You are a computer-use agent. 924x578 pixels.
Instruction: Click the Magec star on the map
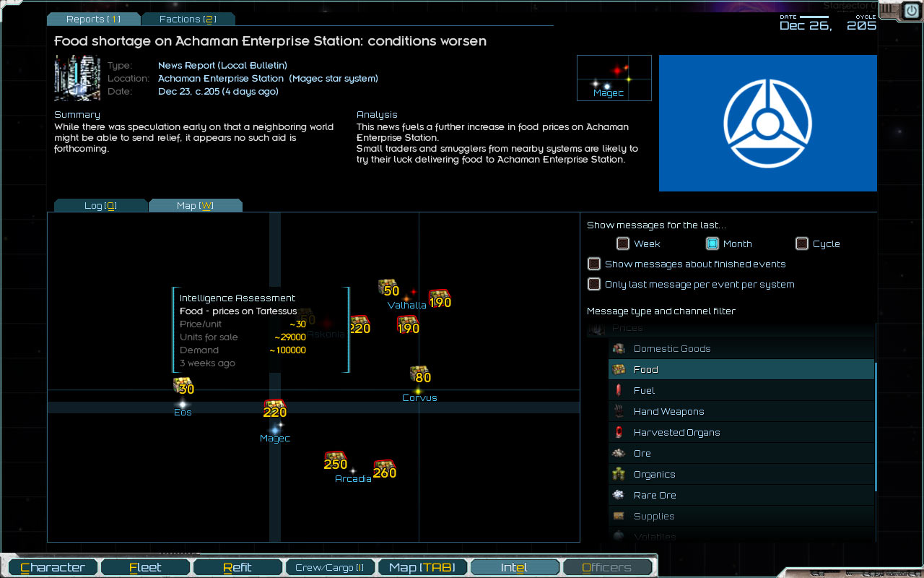click(275, 429)
